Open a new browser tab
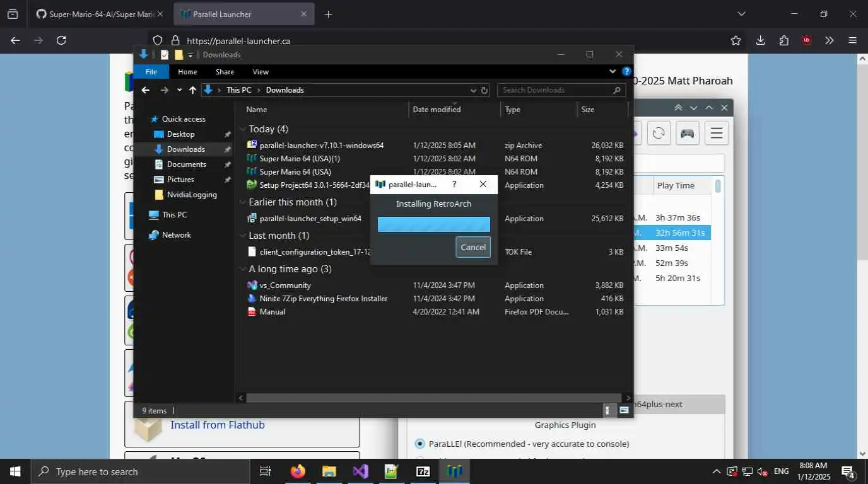 pyautogui.click(x=328, y=14)
